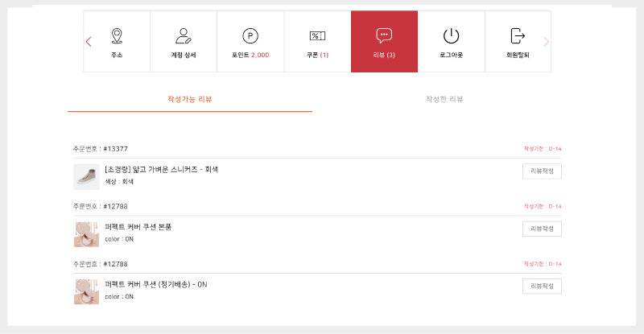Click the 퍼펙트 커버 쿠션 본품 title
The height and width of the screenshot is (334, 644).
coord(138,227)
